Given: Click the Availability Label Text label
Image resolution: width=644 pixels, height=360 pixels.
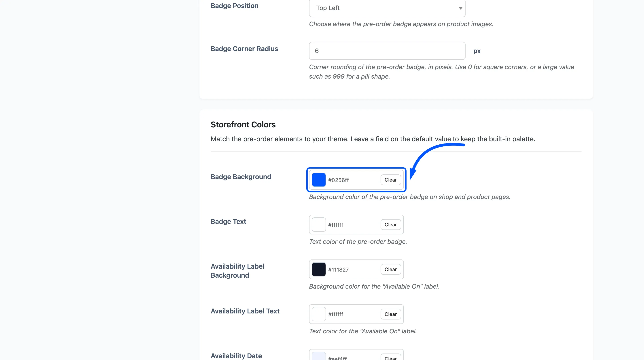Looking at the screenshot, I should pos(245,311).
